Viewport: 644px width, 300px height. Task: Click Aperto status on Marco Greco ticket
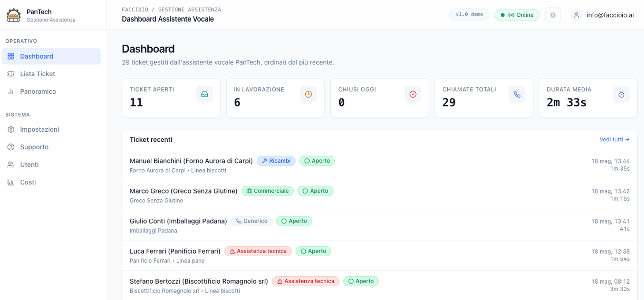click(x=315, y=191)
